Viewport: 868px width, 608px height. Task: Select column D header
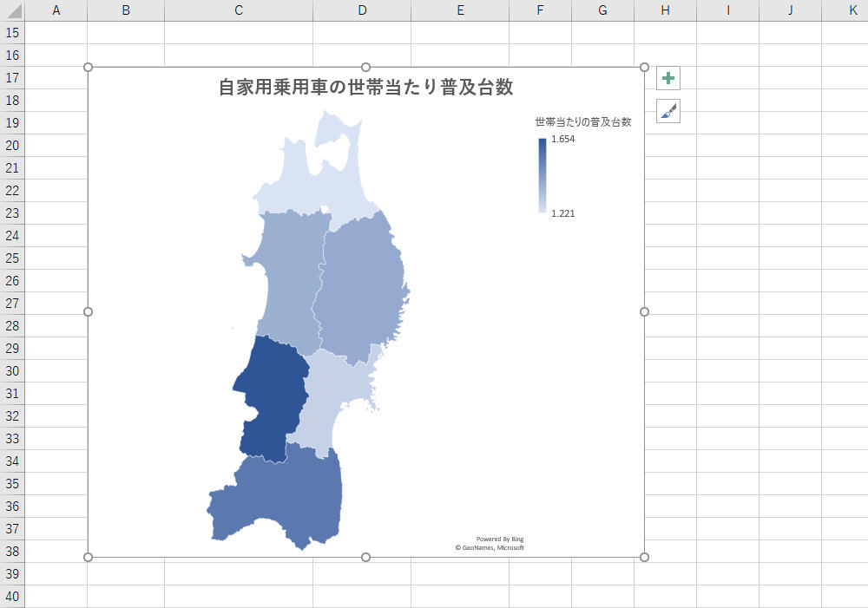[362, 10]
